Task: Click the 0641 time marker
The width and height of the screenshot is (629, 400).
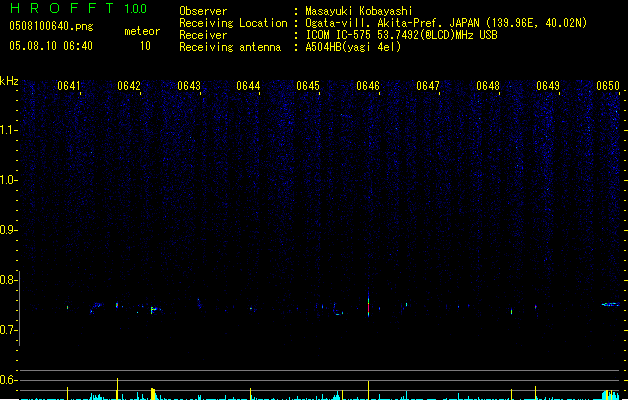Action: [x=69, y=86]
